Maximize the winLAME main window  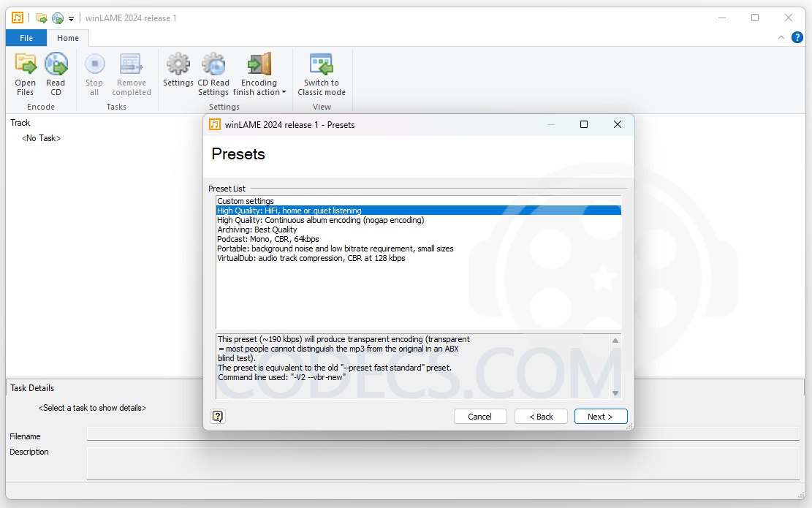(x=755, y=18)
